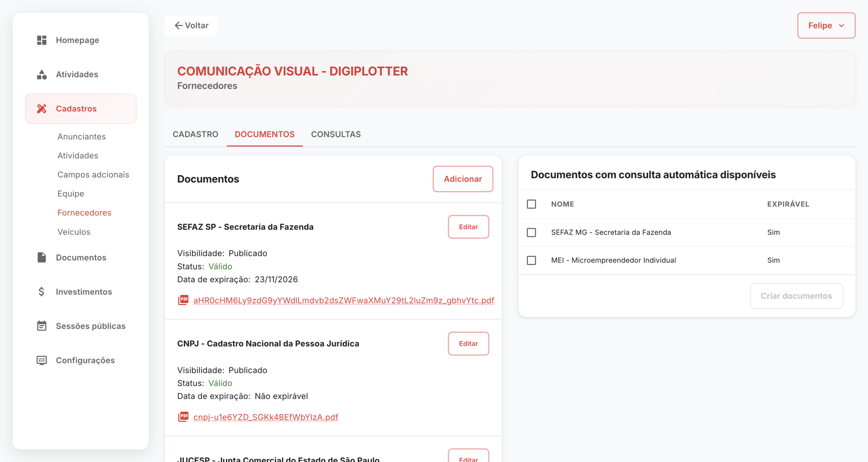Click the Homepage dashboard icon
The image size is (868, 462).
click(x=42, y=40)
